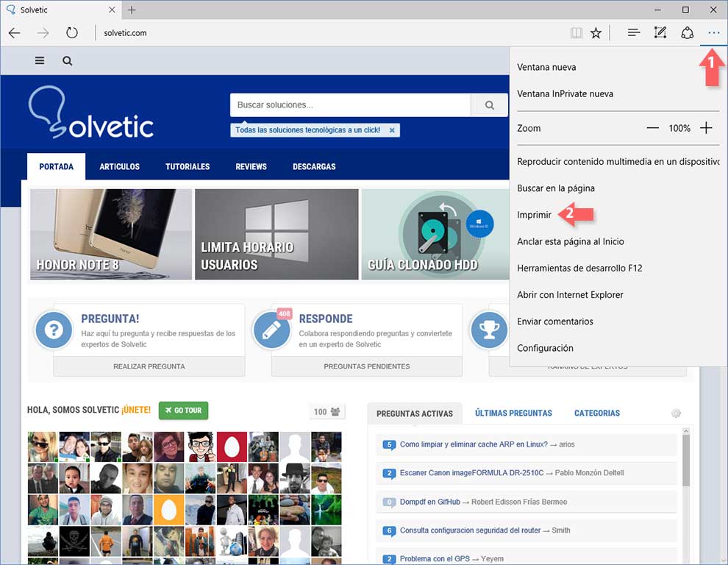Click the 100 members counter icon

(x=327, y=412)
